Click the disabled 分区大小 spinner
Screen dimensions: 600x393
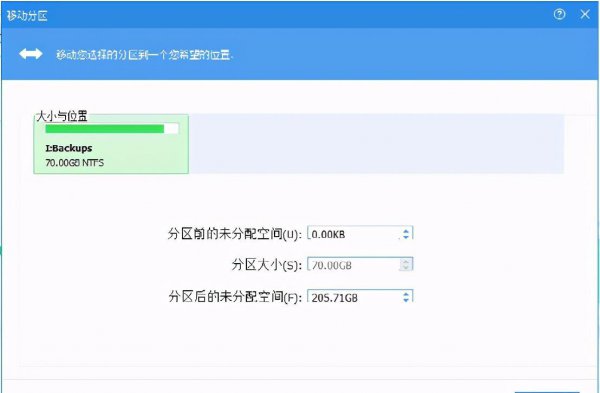406,264
